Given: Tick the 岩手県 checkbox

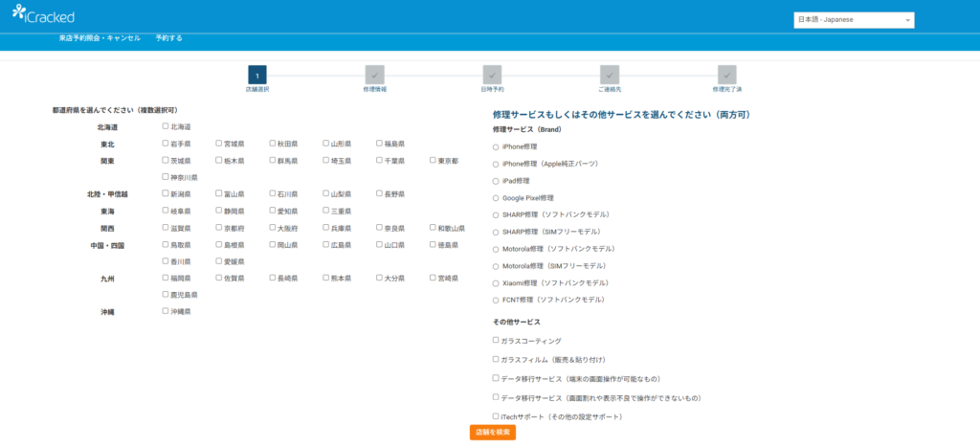Looking at the screenshot, I should click(166, 143).
